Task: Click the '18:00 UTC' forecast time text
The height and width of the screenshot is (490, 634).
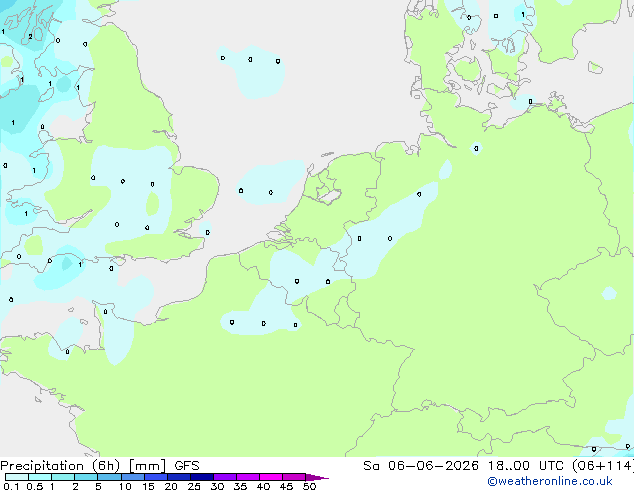Action: pos(525,466)
